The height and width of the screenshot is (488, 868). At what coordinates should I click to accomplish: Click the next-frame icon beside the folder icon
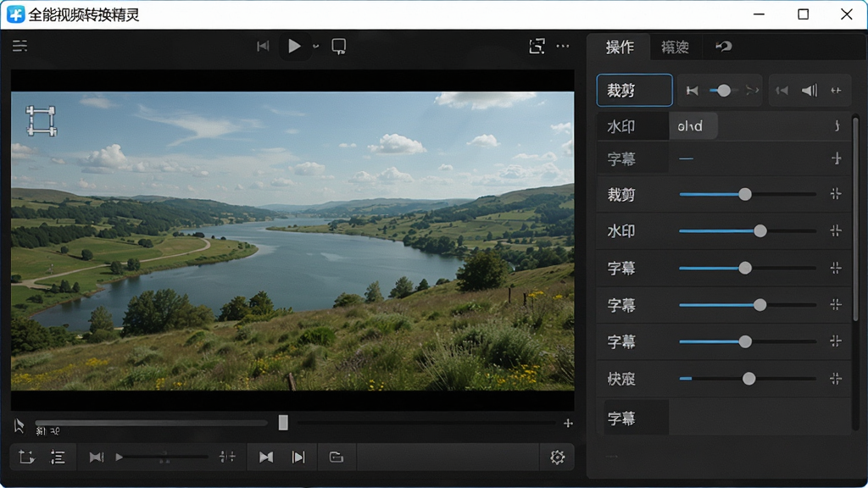click(x=298, y=457)
